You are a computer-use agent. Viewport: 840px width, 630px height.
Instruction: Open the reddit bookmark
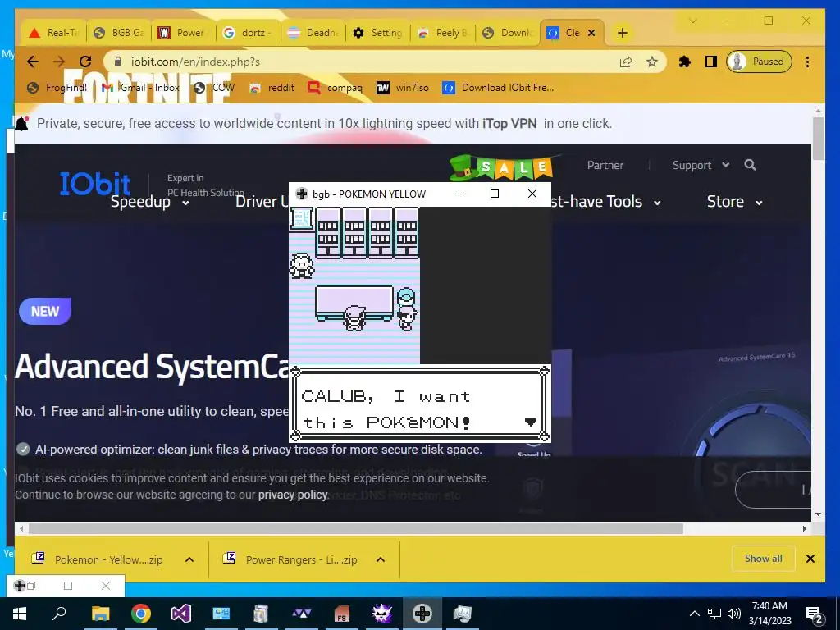coord(272,87)
